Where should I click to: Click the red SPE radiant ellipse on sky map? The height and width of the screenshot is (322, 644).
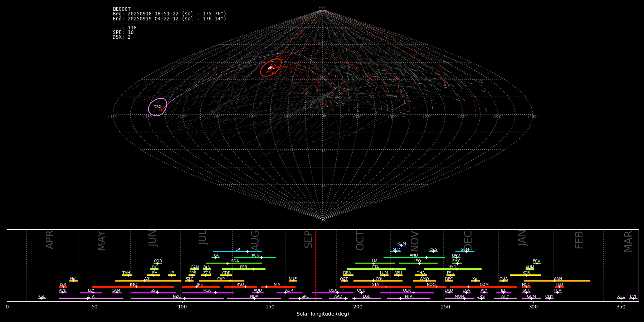pyautogui.click(x=271, y=68)
